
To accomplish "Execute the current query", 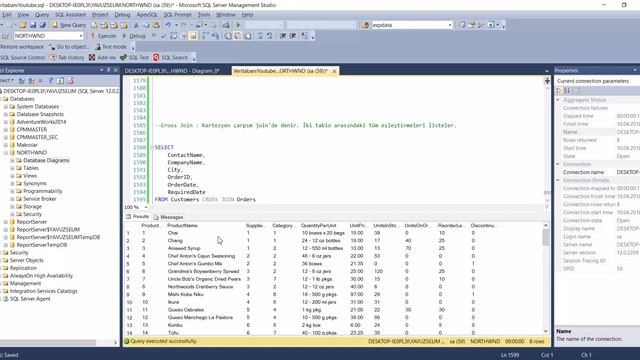I will coord(103,36).
